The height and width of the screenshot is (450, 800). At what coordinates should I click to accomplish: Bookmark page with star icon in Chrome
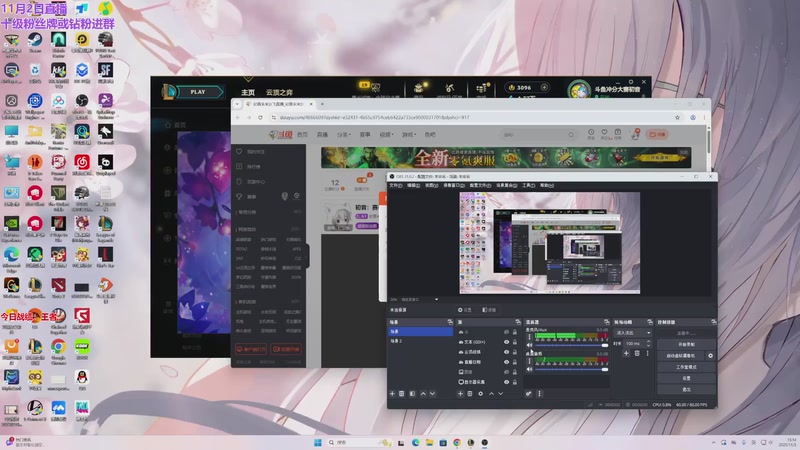pyautogui.click(x=678, y=117)
